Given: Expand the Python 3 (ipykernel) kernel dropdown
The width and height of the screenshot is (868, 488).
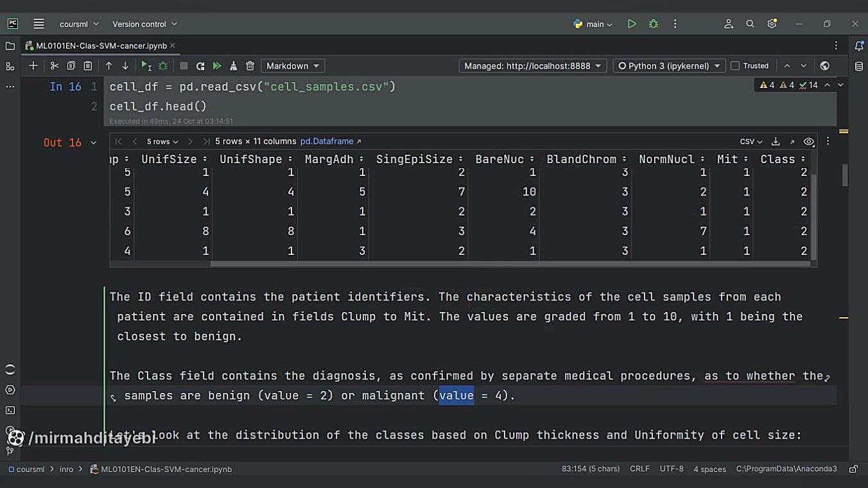Looking at the screenshot, I should click(x=669, y=66).
